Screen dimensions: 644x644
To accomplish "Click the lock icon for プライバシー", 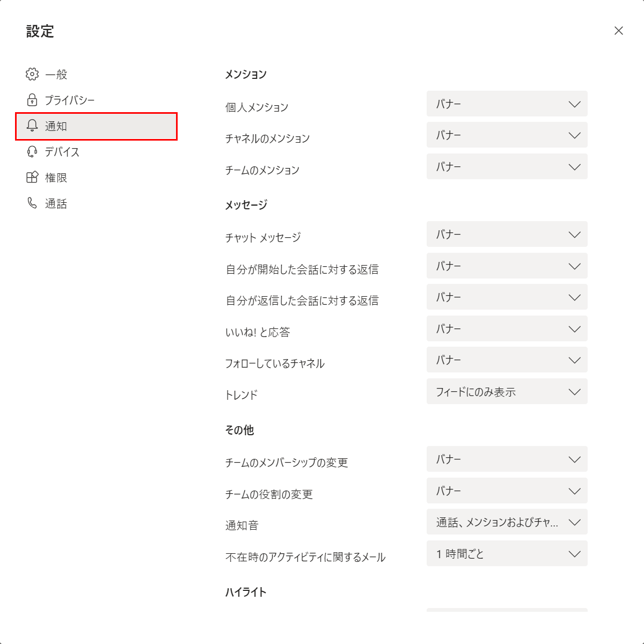I will pos(32,100).
